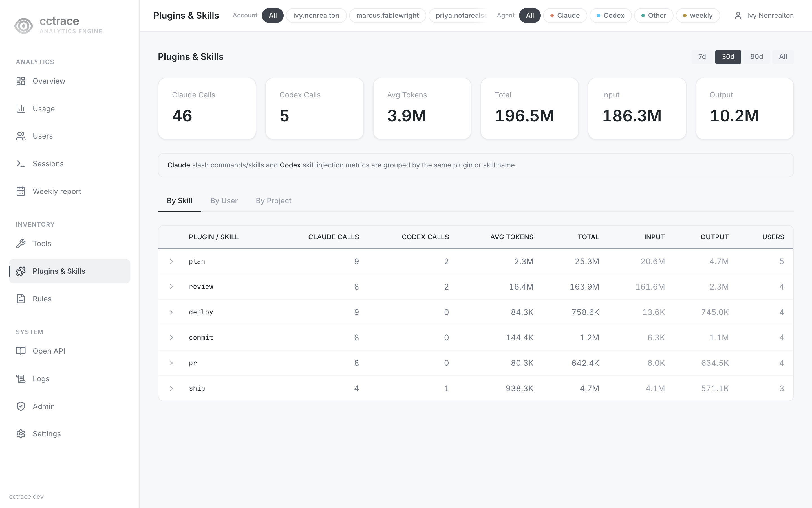This screenshot has height=508, width=812.
Task: Filter by the priya.notareals… account pill
Action: (x=458, y=16)
